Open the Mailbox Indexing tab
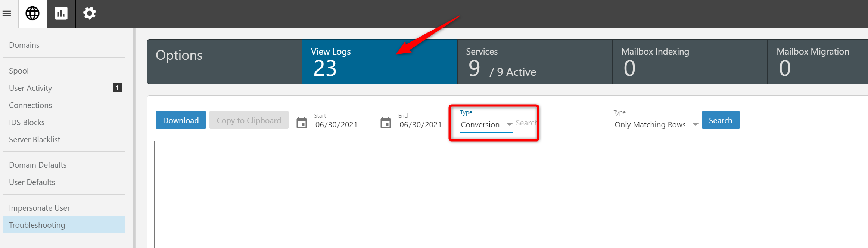This screenshot has width=868, height=248. tap(690, 62)
